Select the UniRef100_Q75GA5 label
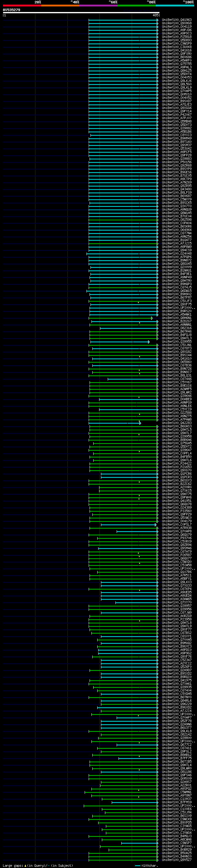197x868 pixels. click(x=176, y=443)
